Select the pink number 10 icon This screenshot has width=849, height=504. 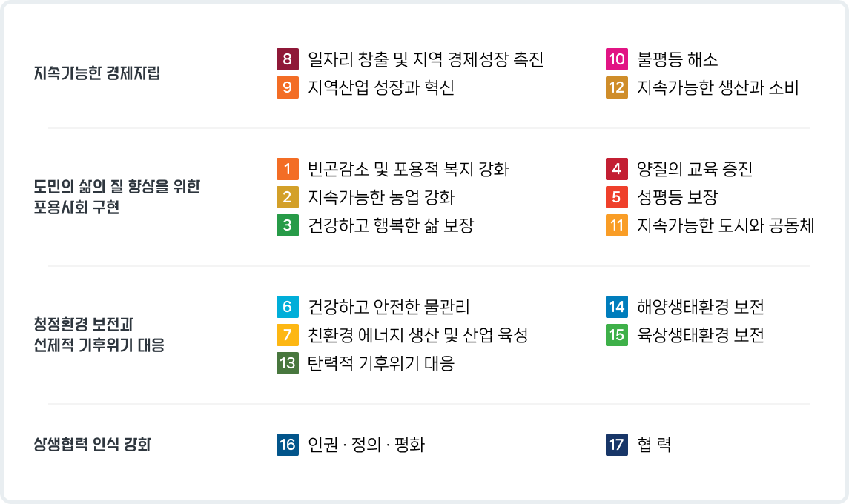pyautogui.click(x=617, y=59)
